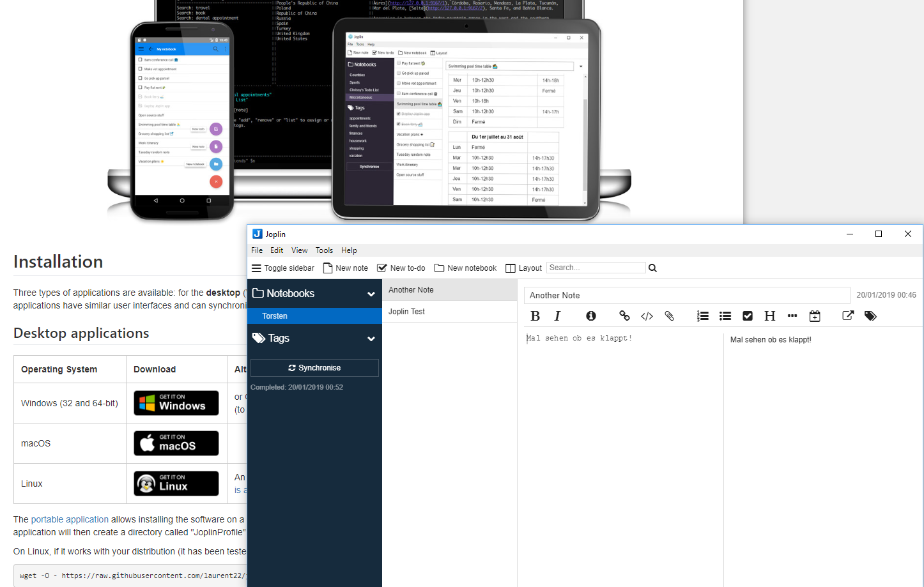The image size is (924, 587).
Task: Switch layout using the Layout button
Action: tap(523, 268)
